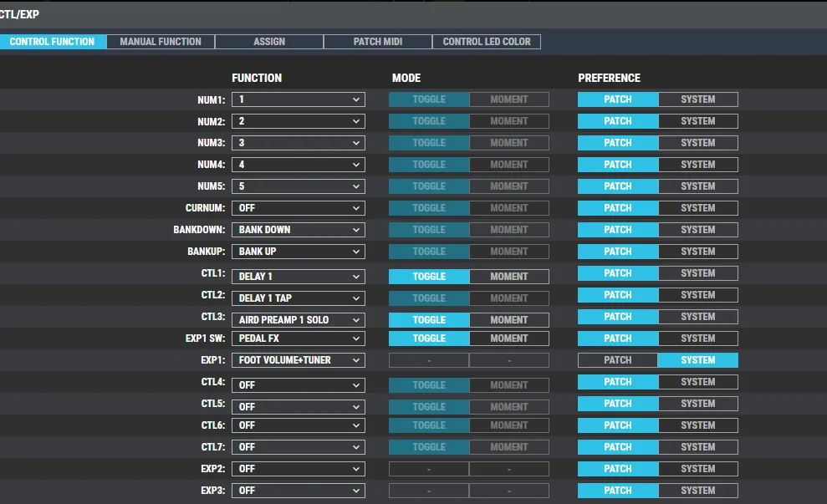Expand the EXP1 SW Pedal FX dropdown

(x=299, y=339)
